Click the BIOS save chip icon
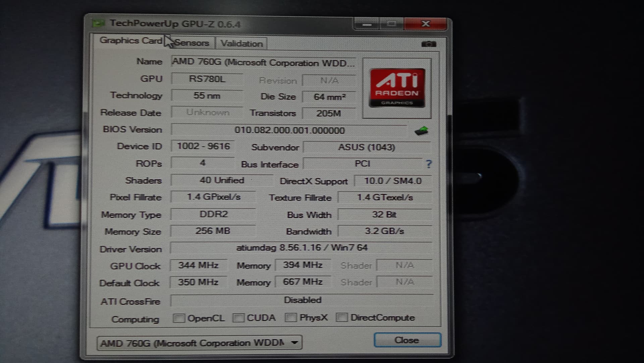The height and width of the screenshot is (363, 644). click(x=421, y=131)
